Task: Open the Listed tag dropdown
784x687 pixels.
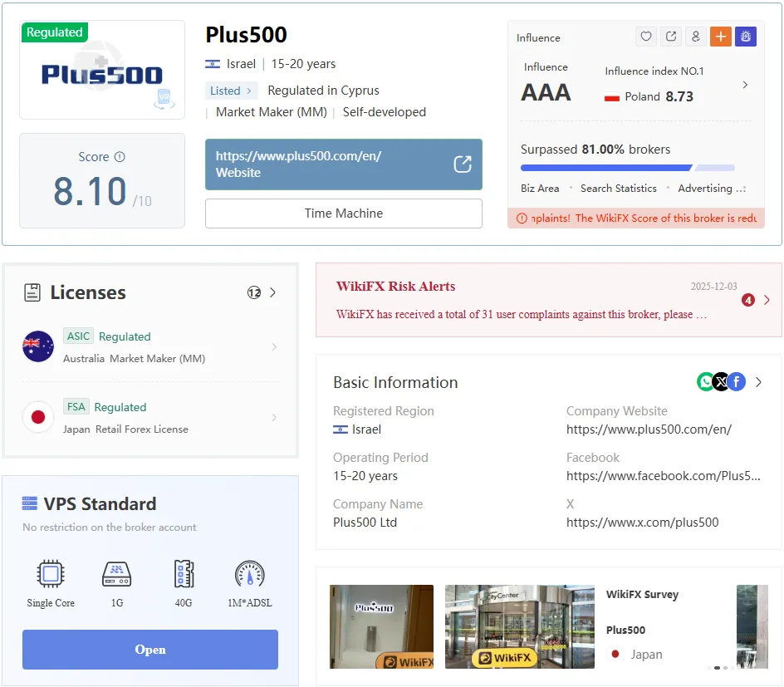Action: [x=231, y=91]
